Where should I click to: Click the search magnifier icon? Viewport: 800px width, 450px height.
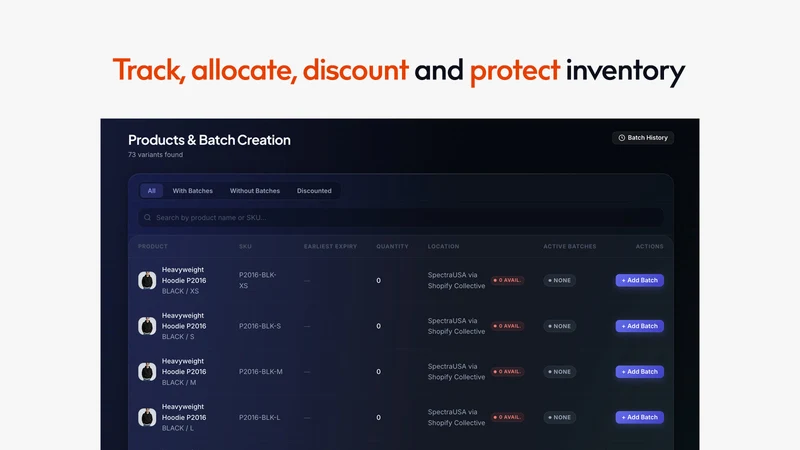[147, 217]
